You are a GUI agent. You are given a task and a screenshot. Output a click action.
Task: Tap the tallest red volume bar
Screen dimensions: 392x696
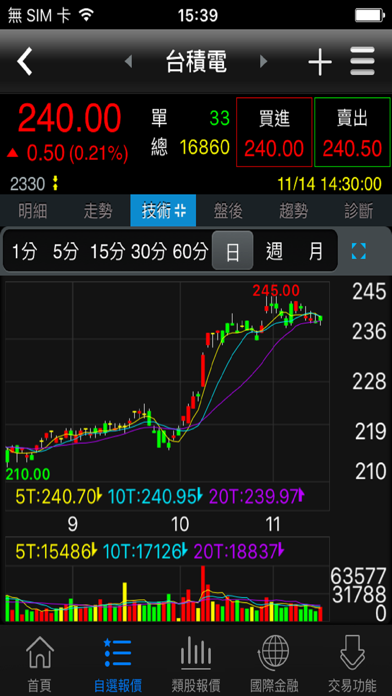click(x=203, y=593)
